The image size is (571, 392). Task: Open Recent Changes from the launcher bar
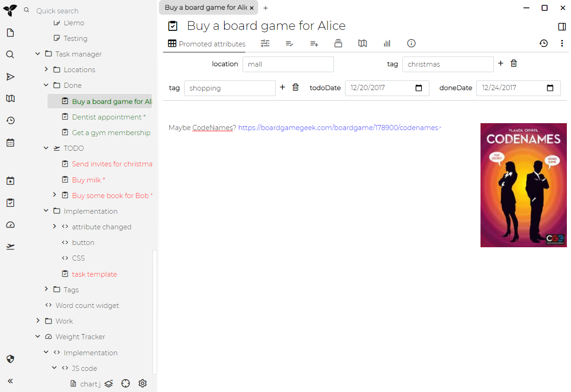pos(10,120)
